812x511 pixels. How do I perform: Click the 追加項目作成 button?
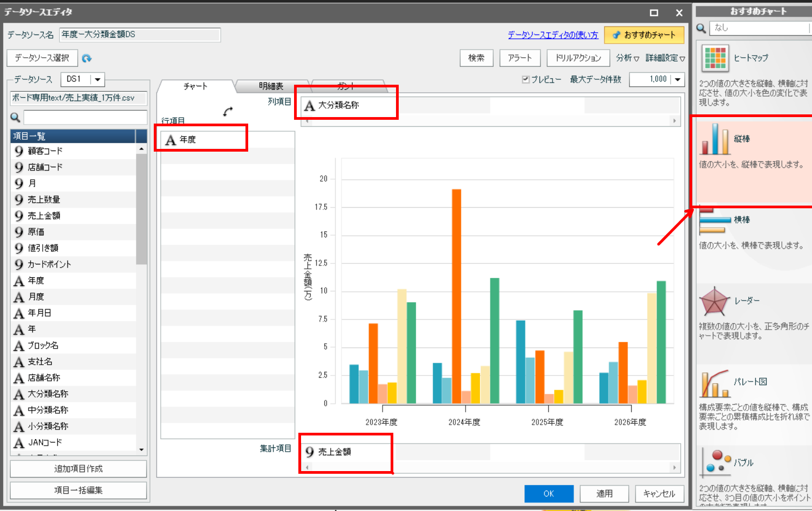pos(78,469)
